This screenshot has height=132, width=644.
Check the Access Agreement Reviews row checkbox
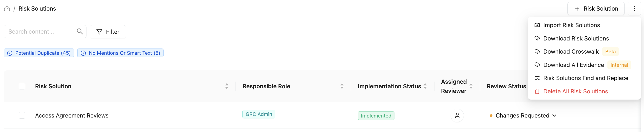[22, 115]
